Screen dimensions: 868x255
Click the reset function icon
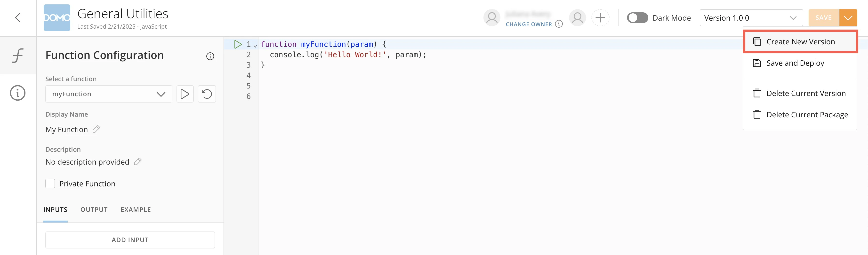(x=207, y=94)
